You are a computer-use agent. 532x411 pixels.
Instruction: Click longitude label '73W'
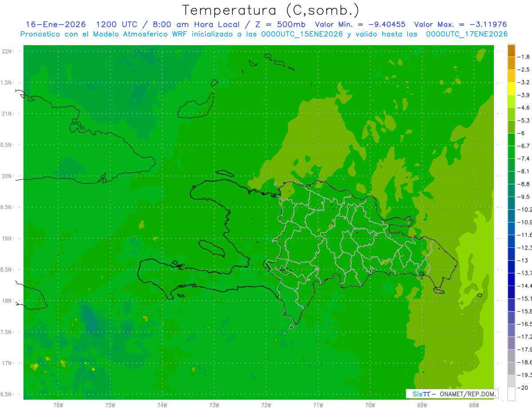[x=214, y=405]
